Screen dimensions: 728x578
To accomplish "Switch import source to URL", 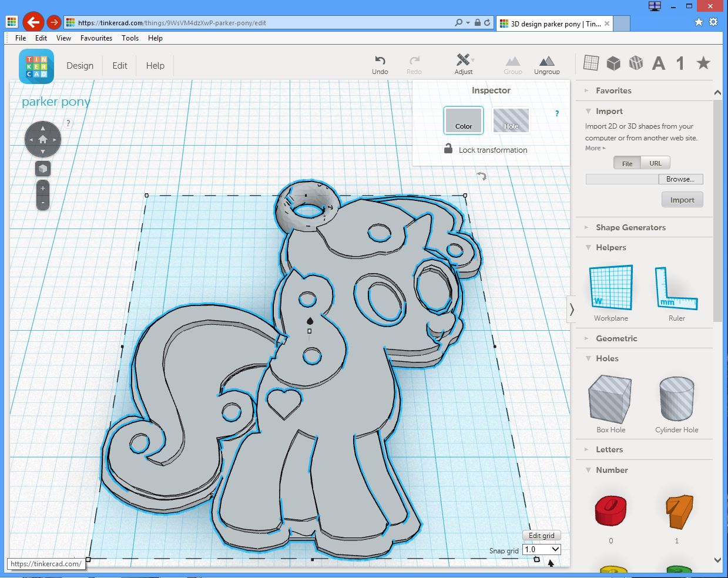I will coord(655,163).
